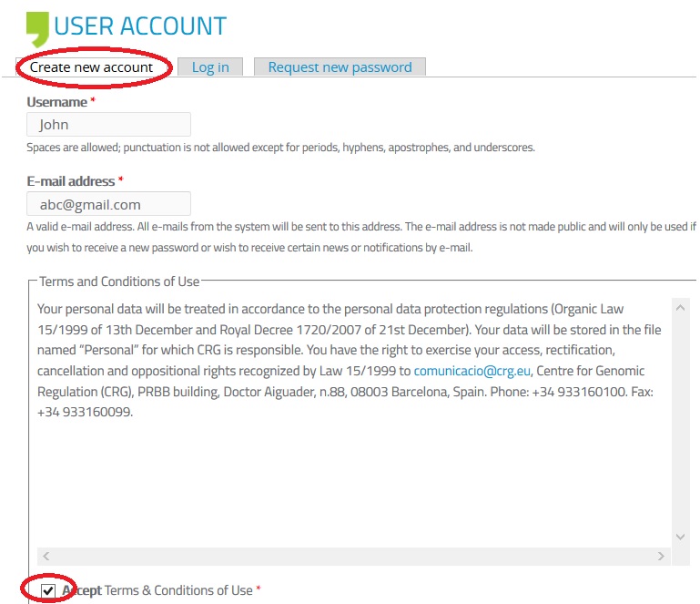Click the Terms and Conditions of Use legend
The width and height of the screenshot is (700, 604).
click(118, 282)
